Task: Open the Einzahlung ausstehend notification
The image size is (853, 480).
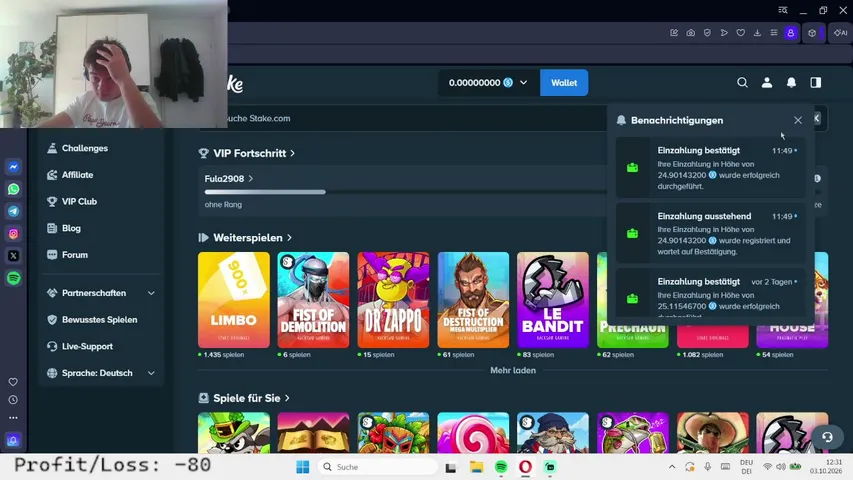Action: 710,233
